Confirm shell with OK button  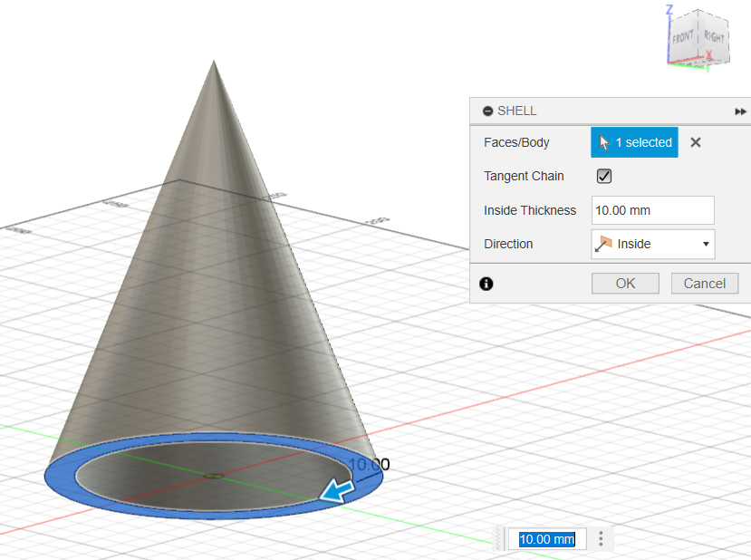coord(625,284)
